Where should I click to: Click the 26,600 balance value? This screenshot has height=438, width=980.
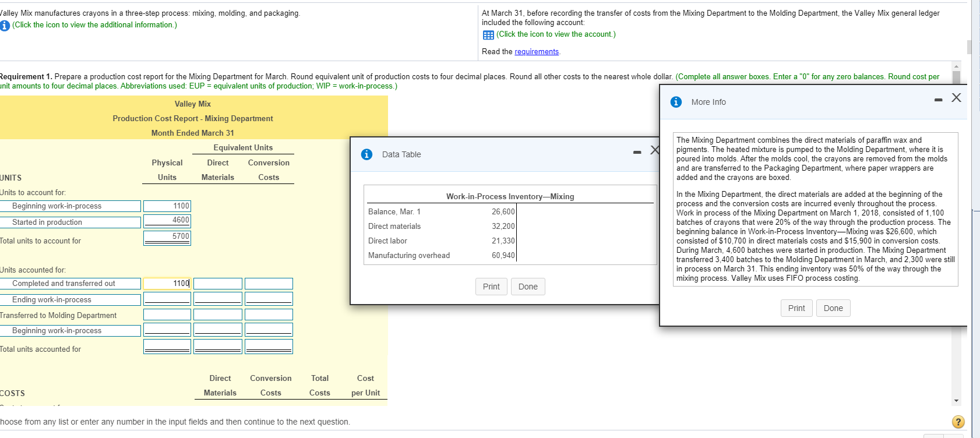503,212
